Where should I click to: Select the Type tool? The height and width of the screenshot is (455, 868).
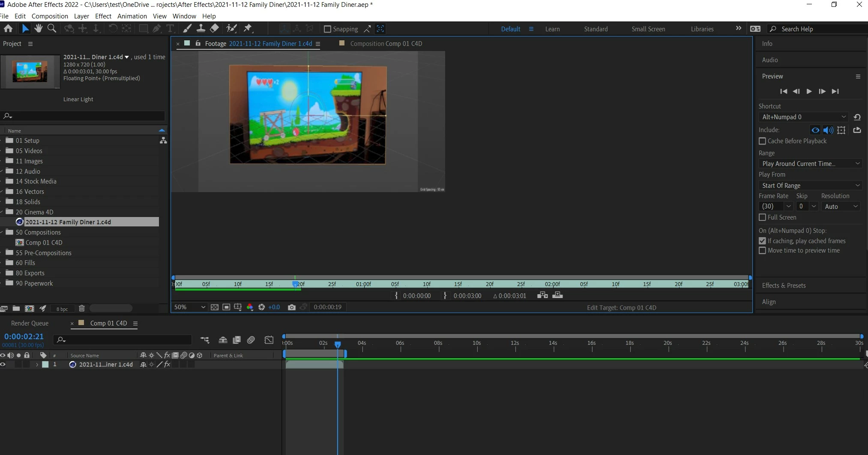coord(170,28)
